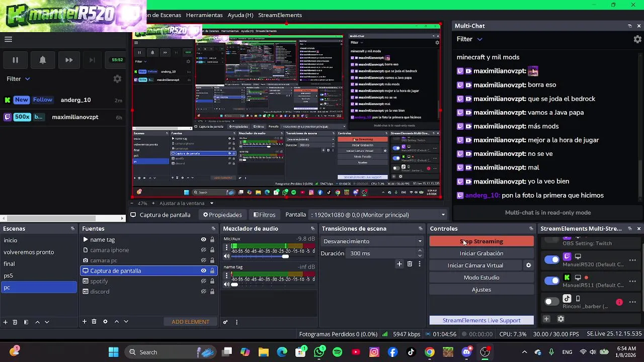The height and width of the screenshot is (362, 644).
Task: Mute alerts using the bell icon
Action: tap(43, 60)
